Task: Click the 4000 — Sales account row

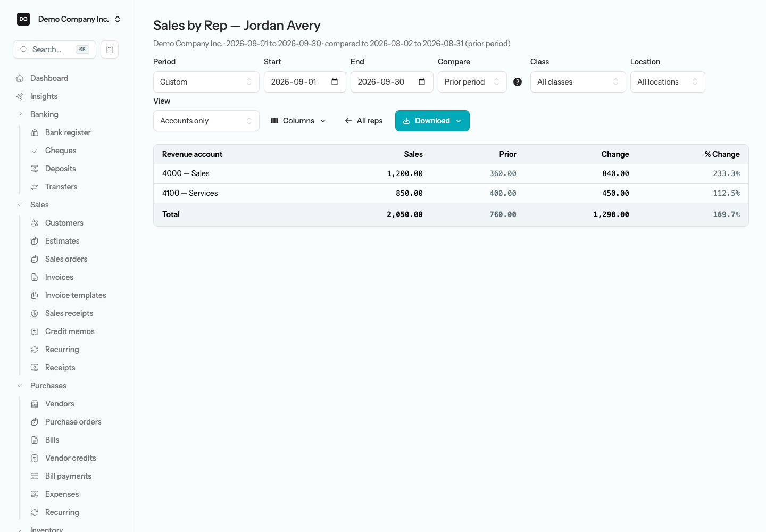Action: pos(451,173)
